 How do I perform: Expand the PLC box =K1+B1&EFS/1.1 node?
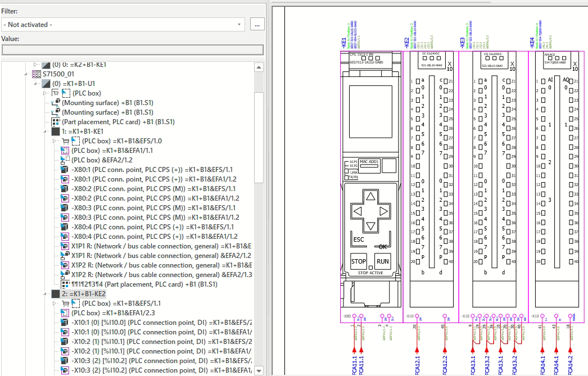[x=55, y=303]
